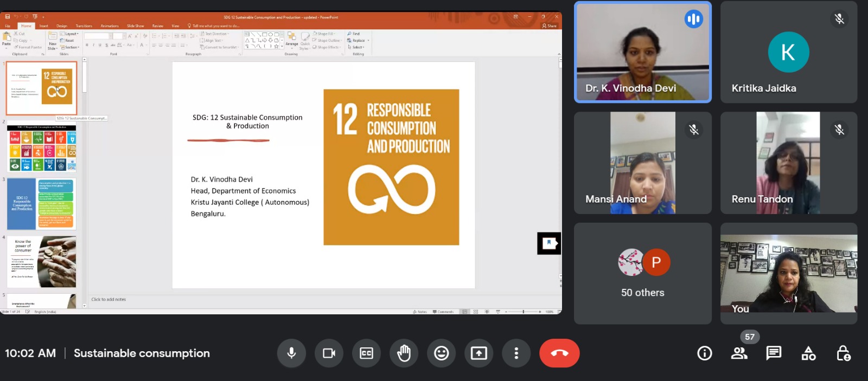Turn off your camera

pos(329,353)
